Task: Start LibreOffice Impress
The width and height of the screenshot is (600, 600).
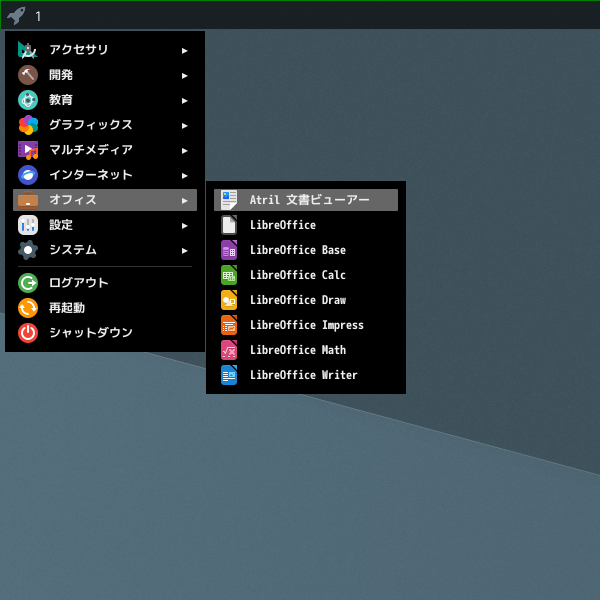Action: 306,325
